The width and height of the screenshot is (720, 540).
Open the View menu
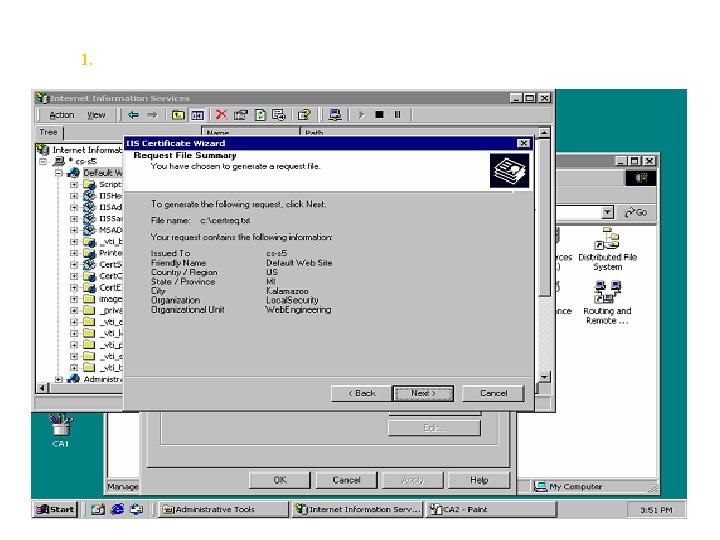[96, 115]
